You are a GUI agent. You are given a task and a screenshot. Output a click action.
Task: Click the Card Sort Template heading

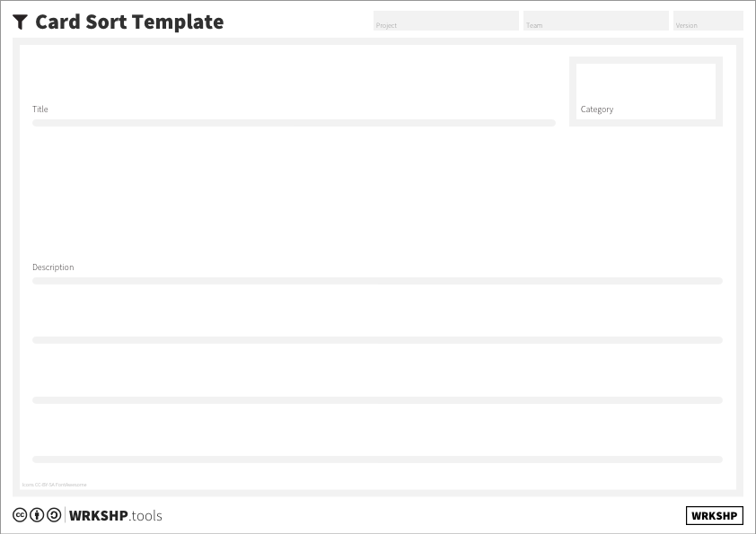click(129, 22)
